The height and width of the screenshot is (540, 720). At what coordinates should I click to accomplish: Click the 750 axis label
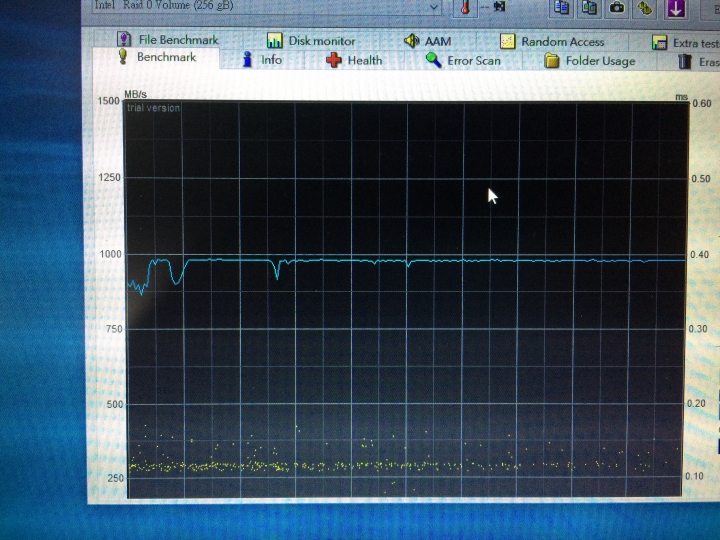116,329
